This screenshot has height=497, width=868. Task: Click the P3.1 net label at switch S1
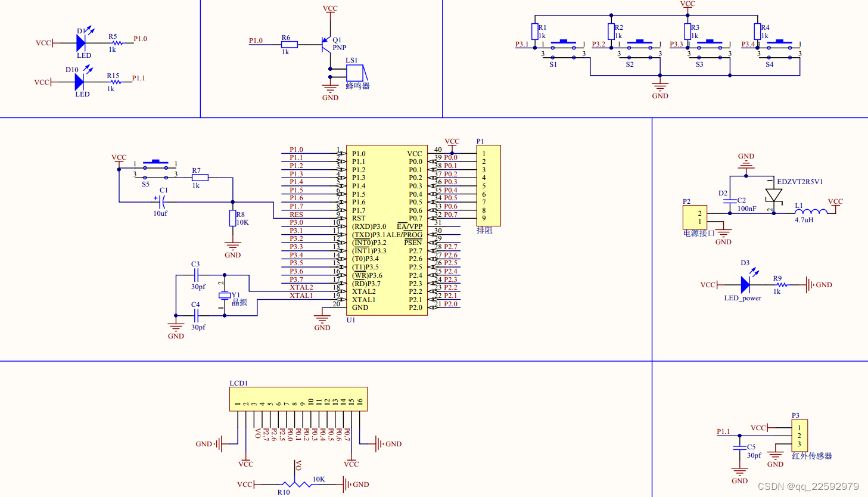point(522,44)
